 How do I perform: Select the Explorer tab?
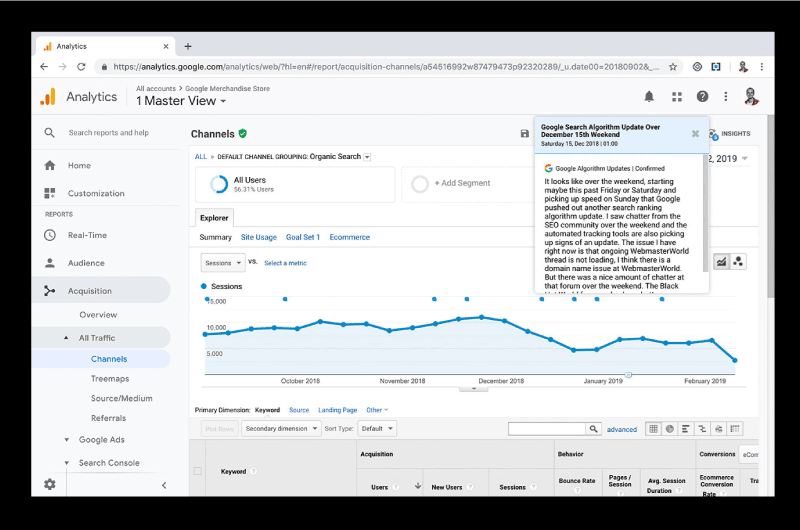(214, 218)
